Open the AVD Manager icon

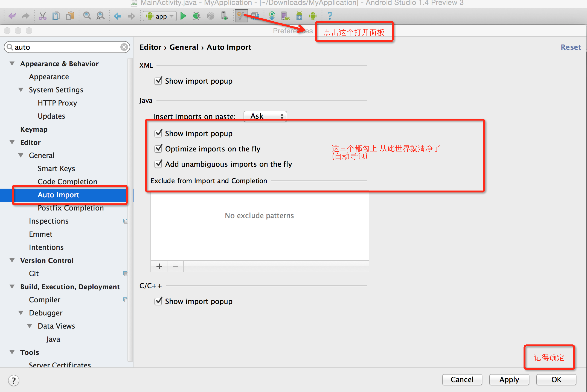[285, 16]
